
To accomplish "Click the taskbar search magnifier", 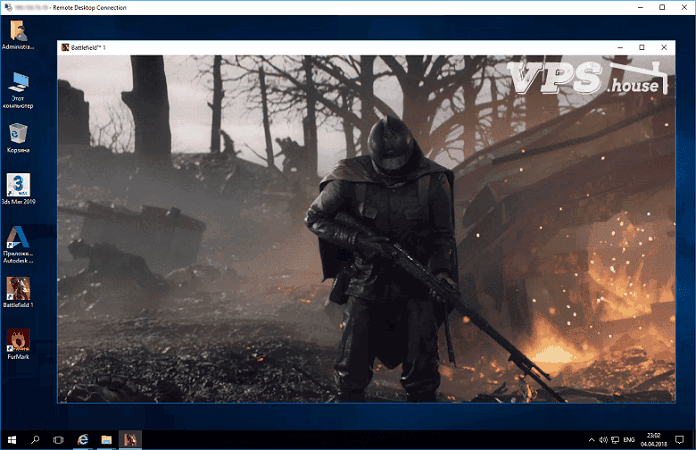I will point(35,439).
